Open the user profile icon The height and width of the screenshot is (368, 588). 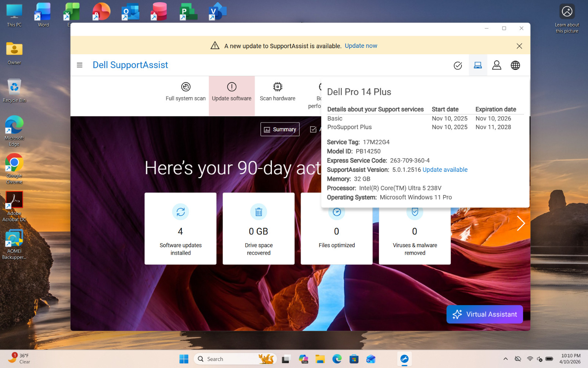tap(496, 65)
